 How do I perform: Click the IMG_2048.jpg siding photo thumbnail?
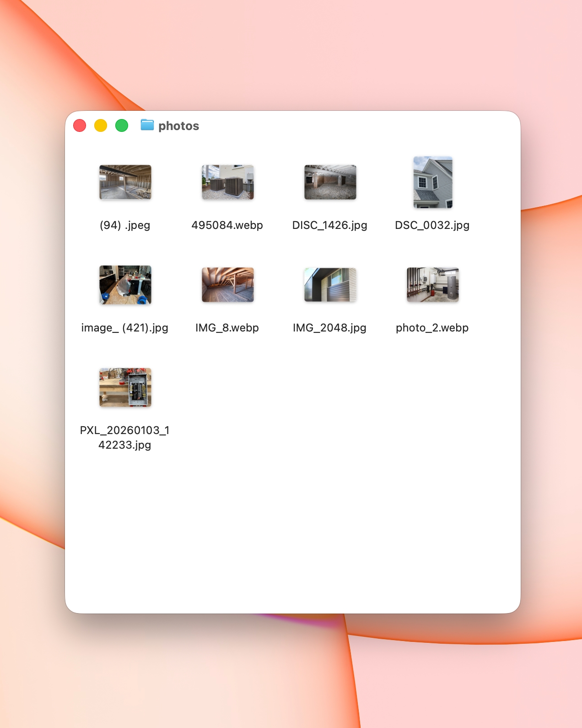[330, 285]
